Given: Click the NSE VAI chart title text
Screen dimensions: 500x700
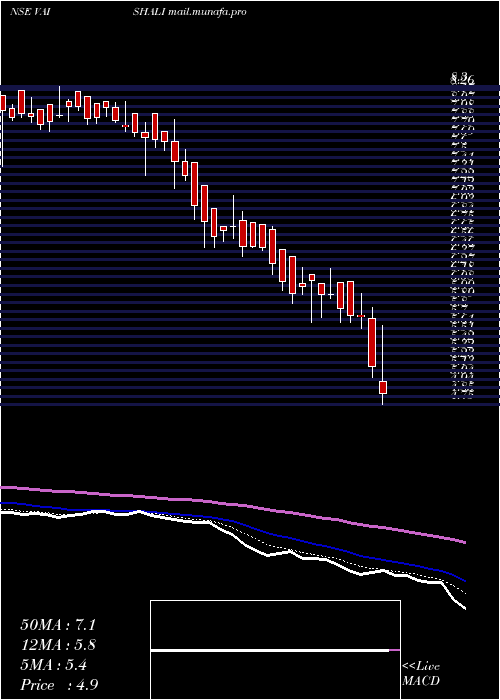Looking at the screenshot, I should [x=29, y=12].
